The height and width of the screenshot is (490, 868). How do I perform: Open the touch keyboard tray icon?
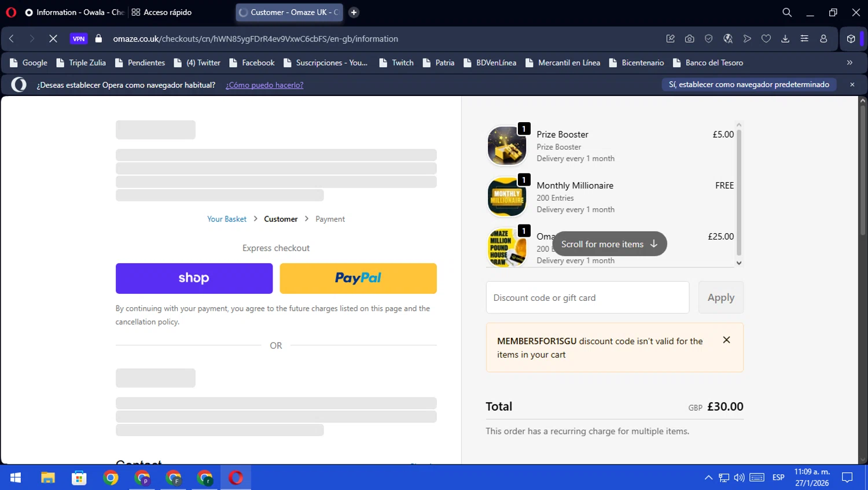point(757,477)
